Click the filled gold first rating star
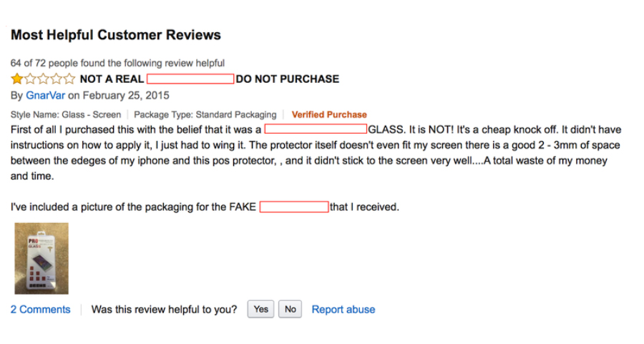 click(17, 79)
